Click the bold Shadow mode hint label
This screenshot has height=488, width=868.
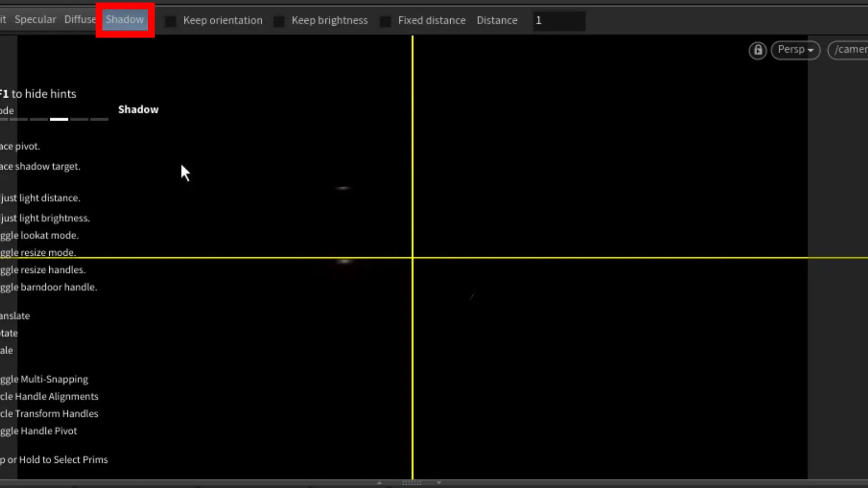pos(138,110)
